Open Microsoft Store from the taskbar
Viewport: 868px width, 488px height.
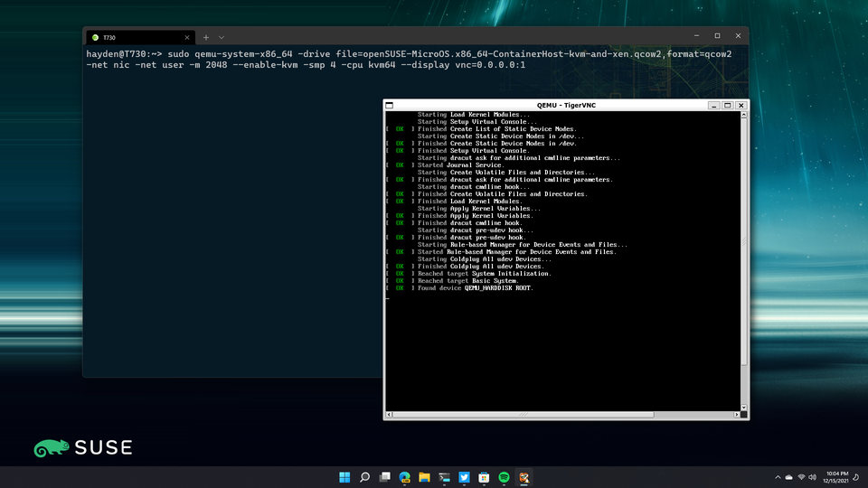[x=484, y=476]
